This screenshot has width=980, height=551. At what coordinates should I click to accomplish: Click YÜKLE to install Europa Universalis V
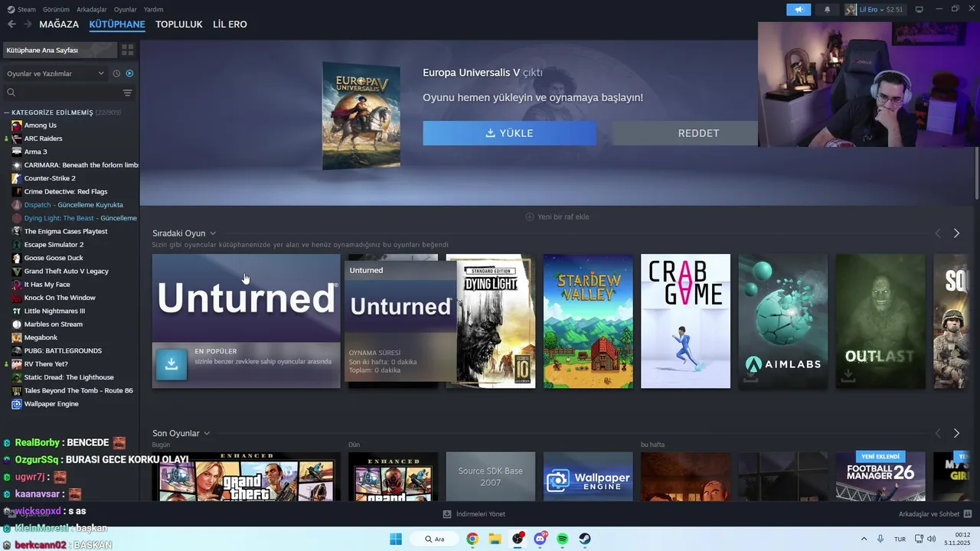pos(509,133)
